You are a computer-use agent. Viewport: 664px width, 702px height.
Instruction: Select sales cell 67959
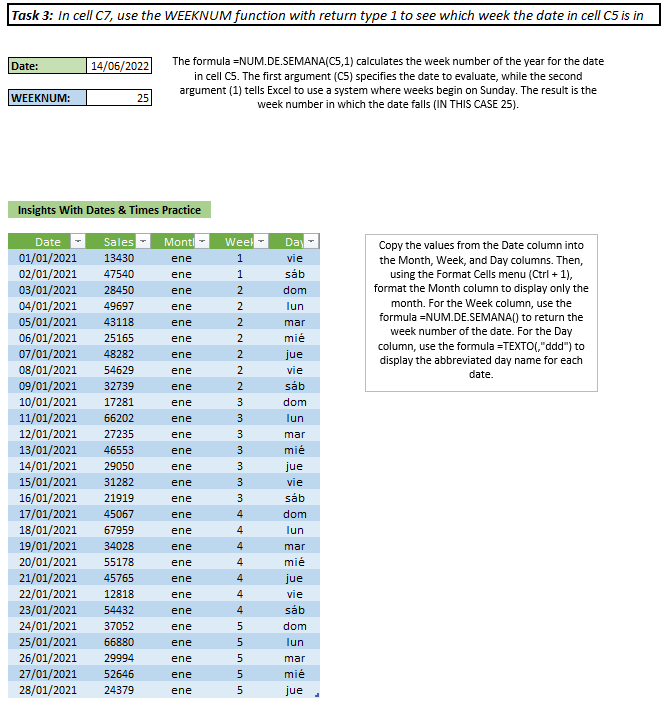point(118,530)
